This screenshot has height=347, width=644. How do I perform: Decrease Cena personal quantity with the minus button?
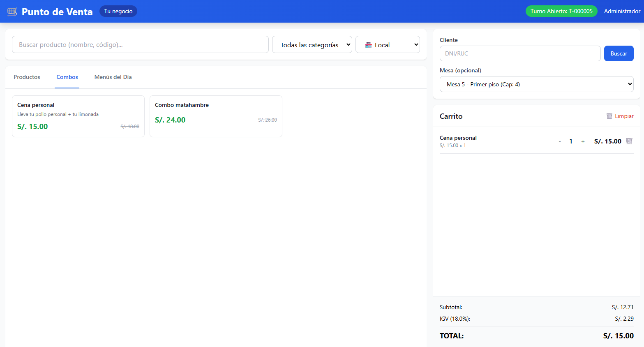[x=559, y=141]
